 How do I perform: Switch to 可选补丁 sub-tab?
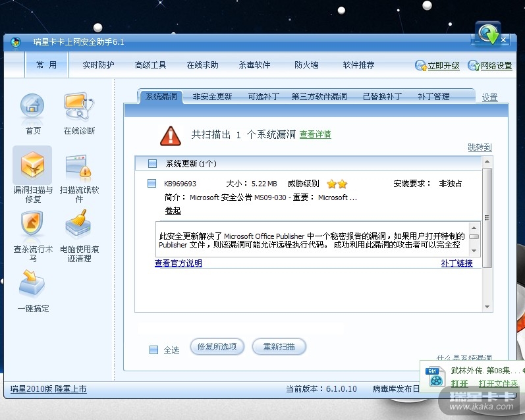click(263, 97)
